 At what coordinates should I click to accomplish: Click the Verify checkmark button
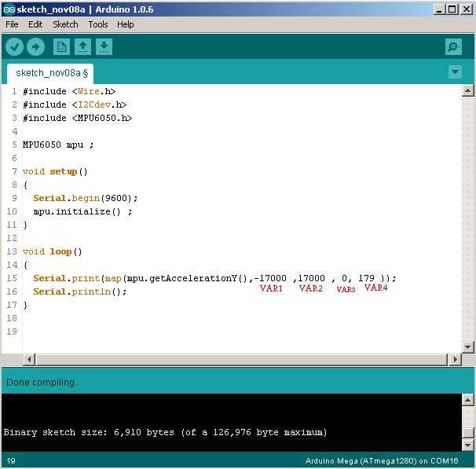14,47
